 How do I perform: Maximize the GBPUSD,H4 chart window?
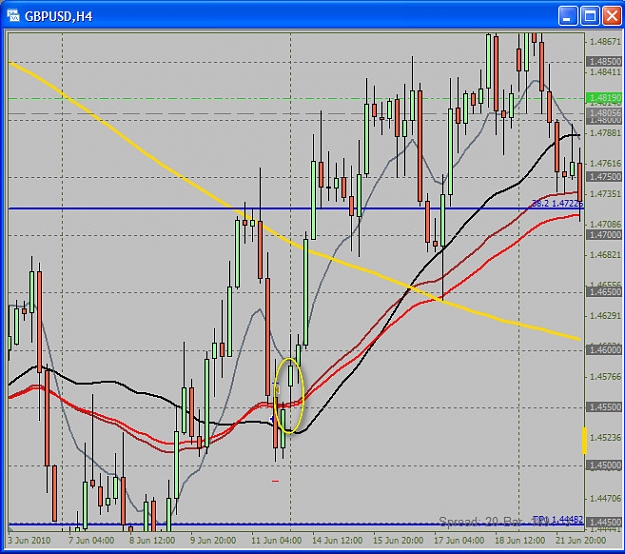pos(590,16)
